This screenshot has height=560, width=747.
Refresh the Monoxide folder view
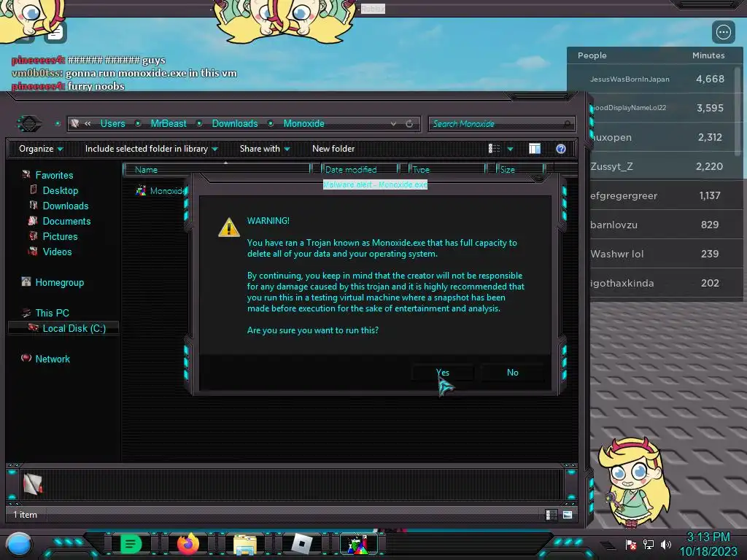409,124
